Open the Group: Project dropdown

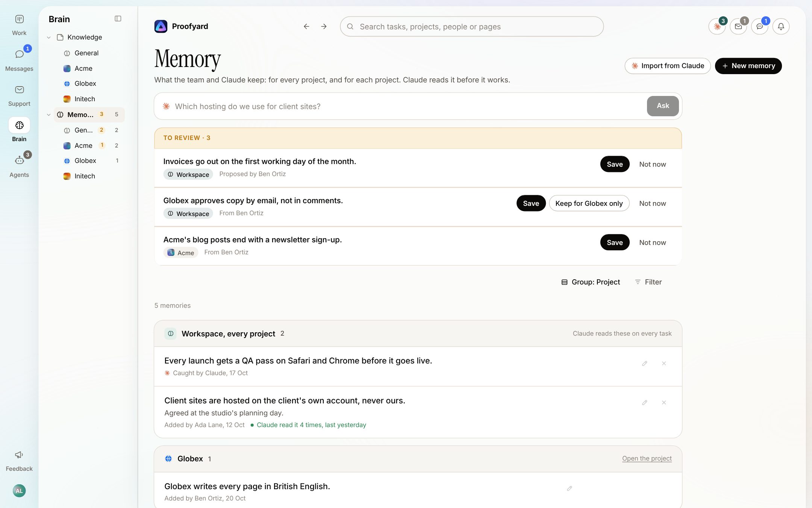(x=591, y=282)
